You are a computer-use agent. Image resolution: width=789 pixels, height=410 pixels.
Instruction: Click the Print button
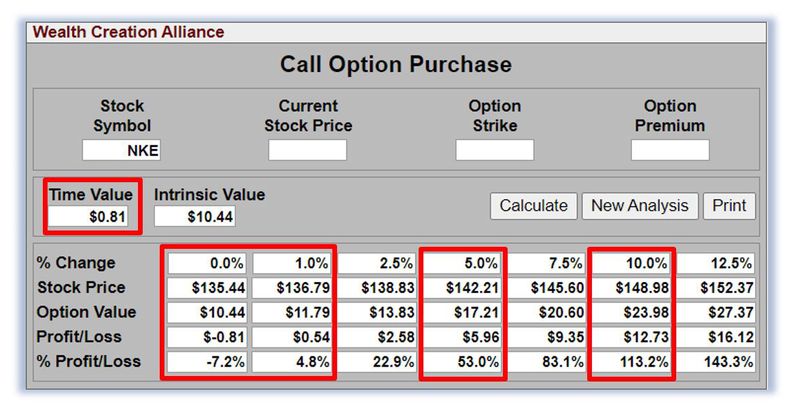coord(729,206)
